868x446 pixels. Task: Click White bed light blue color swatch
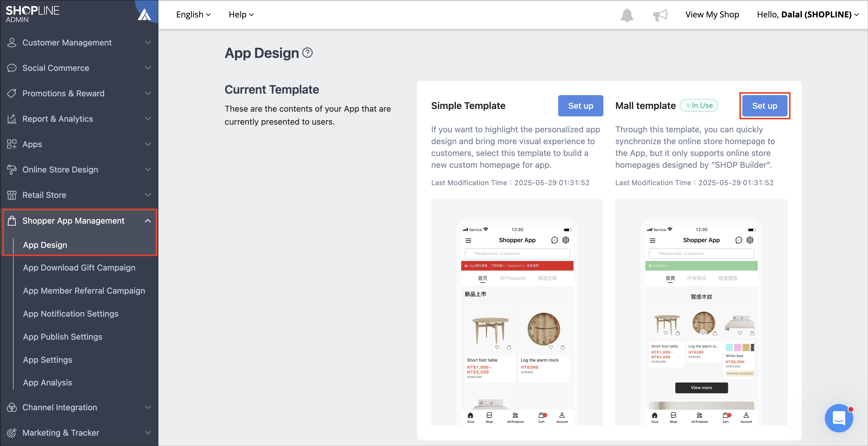729,348
